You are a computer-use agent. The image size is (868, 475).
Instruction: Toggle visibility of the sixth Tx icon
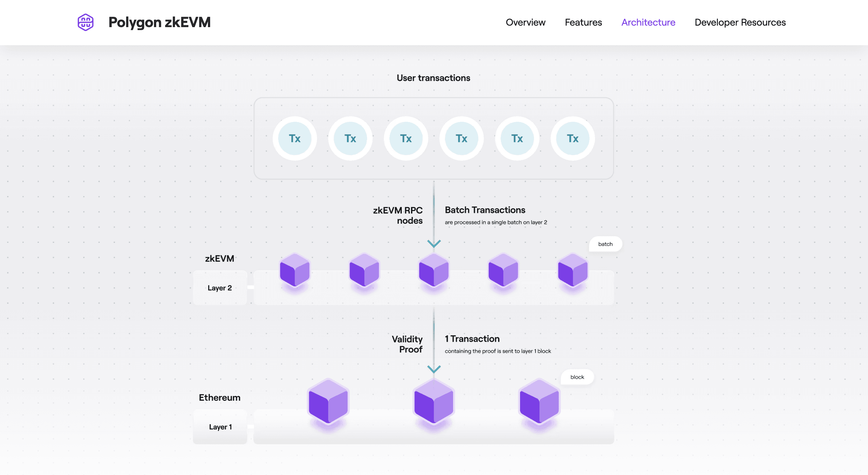point(573,138)
